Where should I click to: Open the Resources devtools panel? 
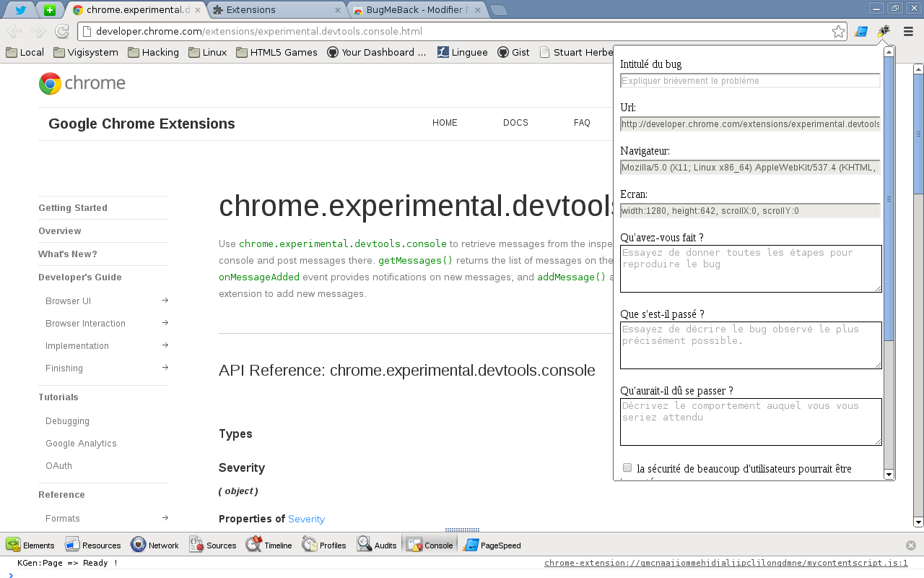[93, 545]
